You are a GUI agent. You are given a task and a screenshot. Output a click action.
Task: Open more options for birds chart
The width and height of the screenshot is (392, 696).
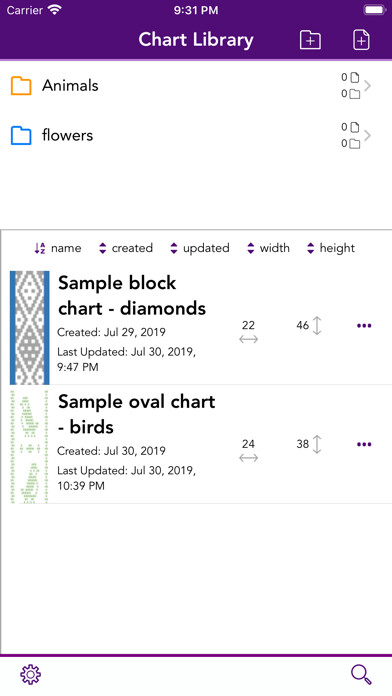(x=364, y=444)
